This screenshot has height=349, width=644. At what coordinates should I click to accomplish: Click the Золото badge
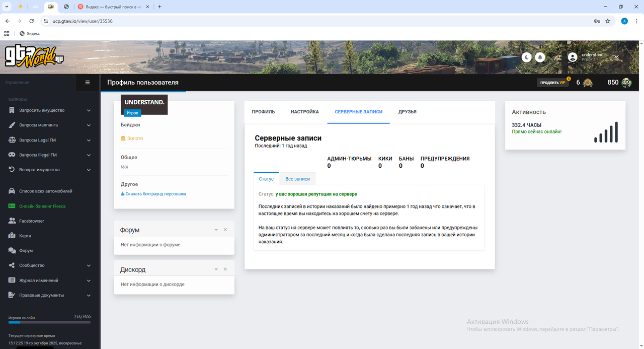pyautogui.click(x=132, y=138)
